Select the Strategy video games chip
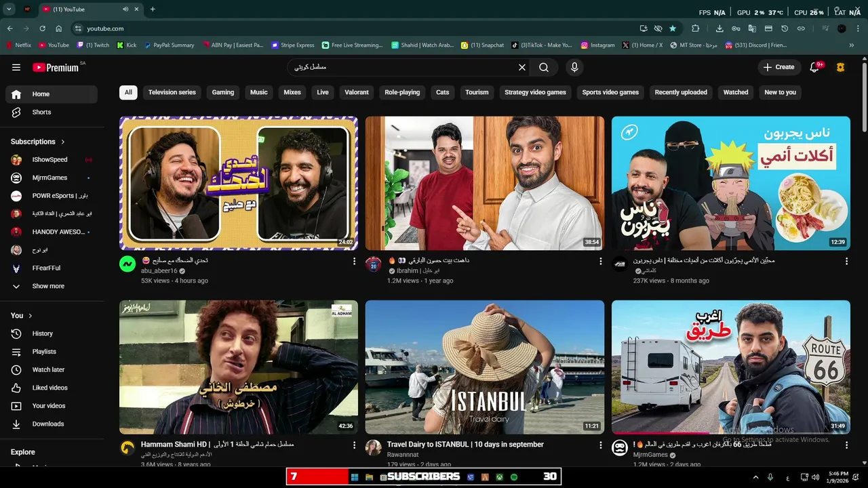Image resolution: width=868 pixels, height=488 pixels. 535,92
